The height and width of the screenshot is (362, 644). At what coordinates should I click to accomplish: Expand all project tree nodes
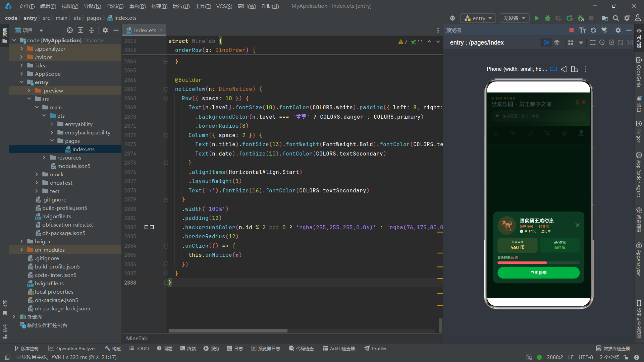[x=80, y=30]
